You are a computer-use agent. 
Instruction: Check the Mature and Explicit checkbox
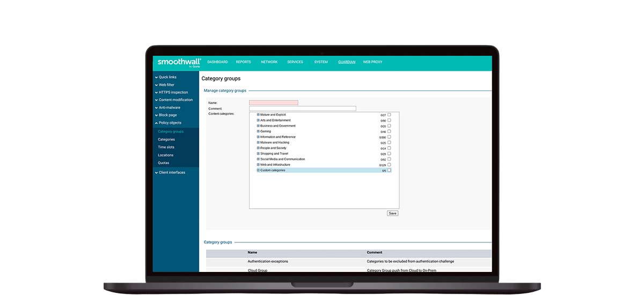click(x=390, y=115)
